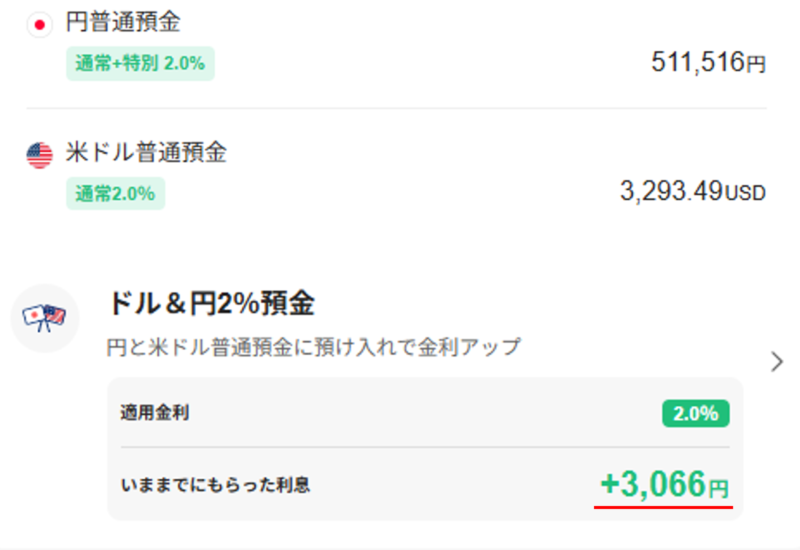Click the 円と米ドル普通預金に預け入れで金利アップ description
The width and height of the screenshot is (800, 550).
point(314,347)
